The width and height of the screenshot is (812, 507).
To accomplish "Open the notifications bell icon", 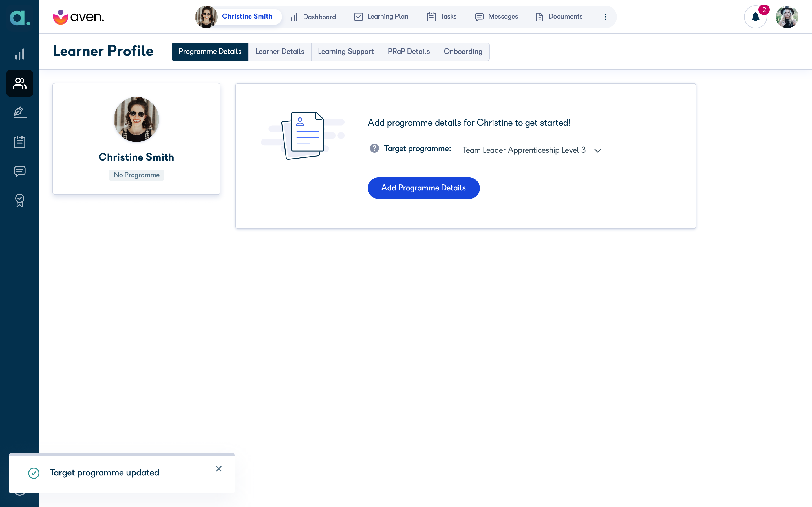I will pos(755,17).
